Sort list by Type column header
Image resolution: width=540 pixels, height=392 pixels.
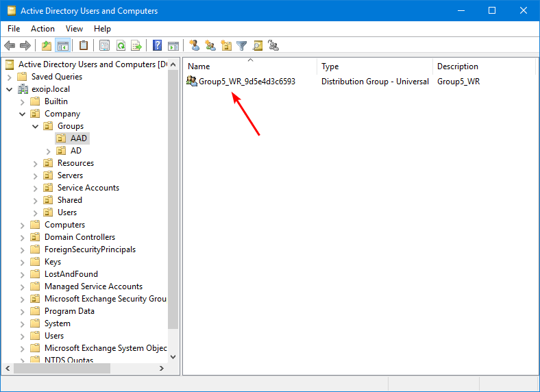click(x=330, y=66)
